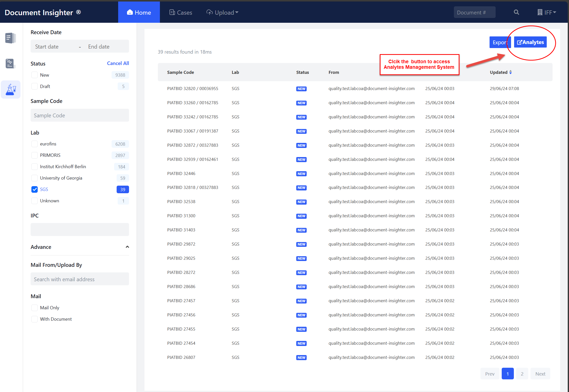Viewport: 569px width, 392px height.
Task: Check the Mail Only option
Action: [35, 308]
